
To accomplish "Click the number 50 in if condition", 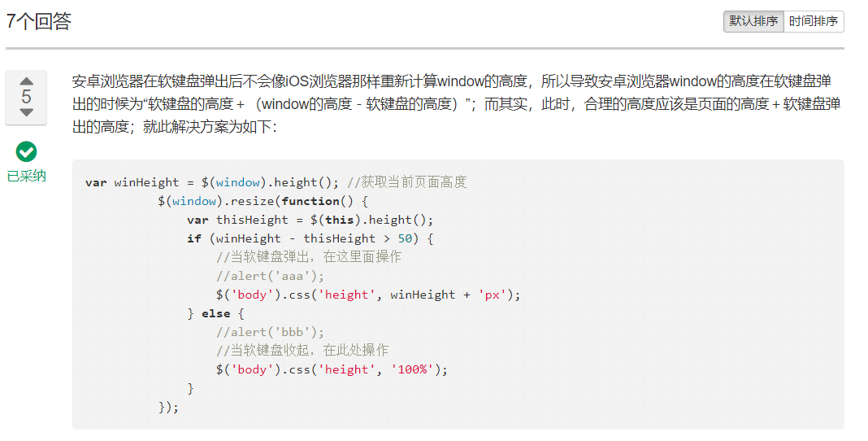I will click(405, 238).
